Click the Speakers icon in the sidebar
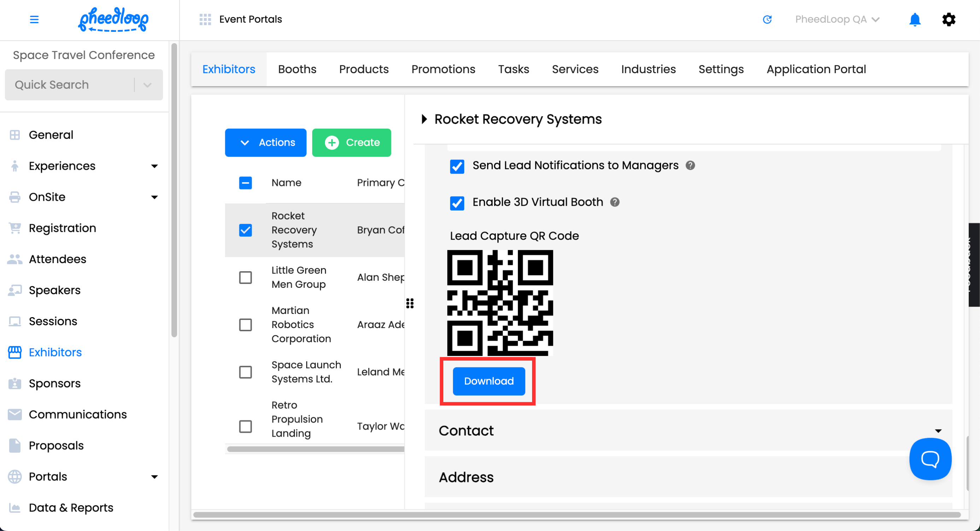This screenshot has height=531, width=980. [x=15, y=290]
